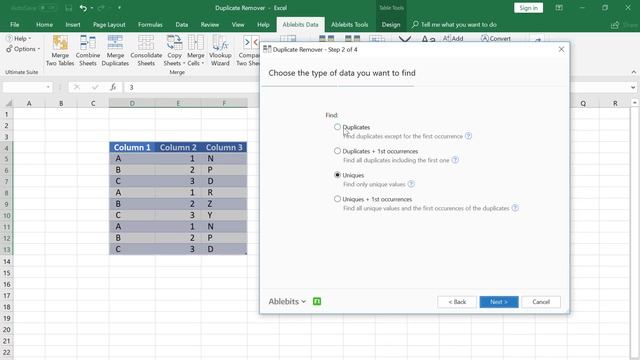Open the Name Box dropdown

pyautogui.click(x=48, y=87)
